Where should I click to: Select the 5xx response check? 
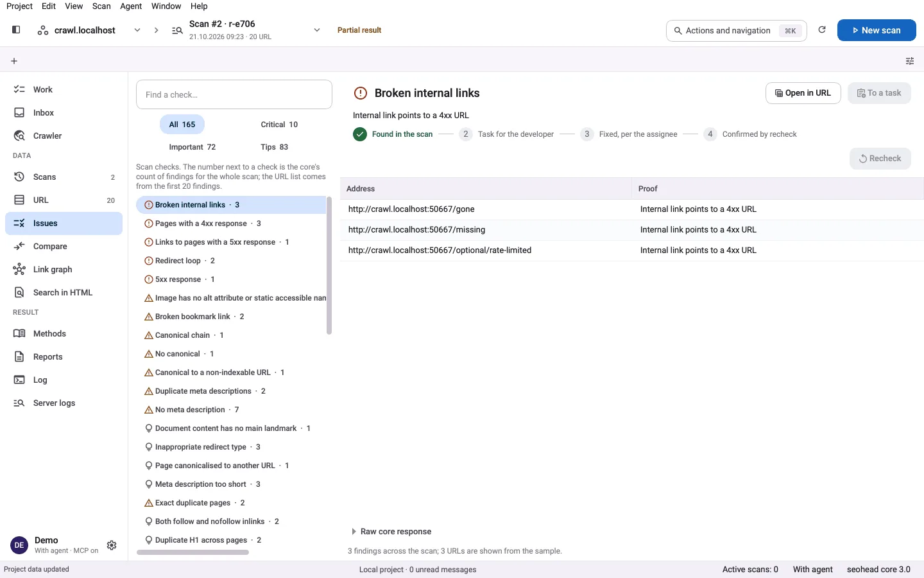coord(231,279)
